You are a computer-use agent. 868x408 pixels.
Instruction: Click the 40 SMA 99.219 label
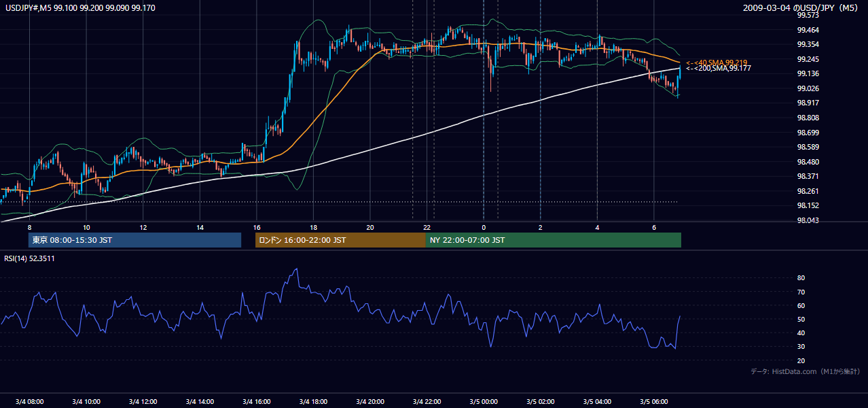pyautogui.click(x=717, y=63)
